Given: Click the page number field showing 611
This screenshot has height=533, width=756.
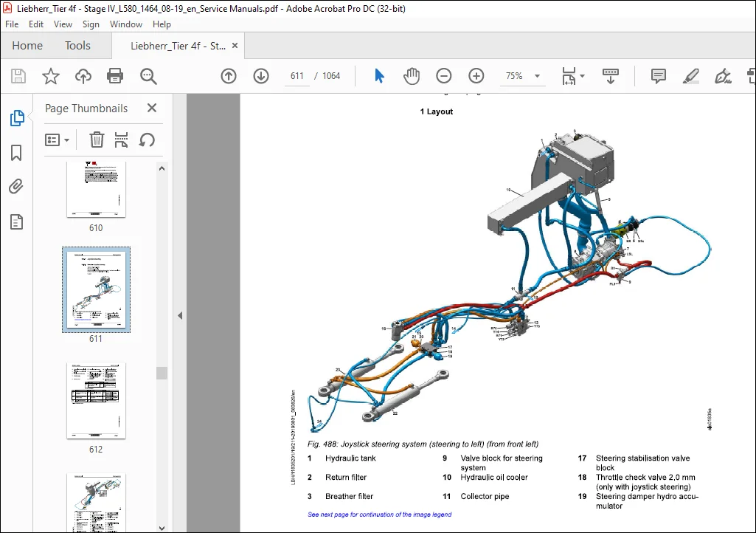Looking at the screenshot, I should pos(297,76).
